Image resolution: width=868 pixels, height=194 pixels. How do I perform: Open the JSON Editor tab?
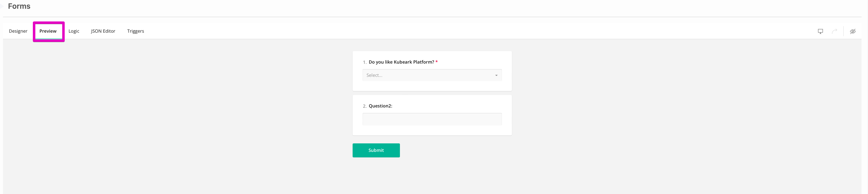103,31
